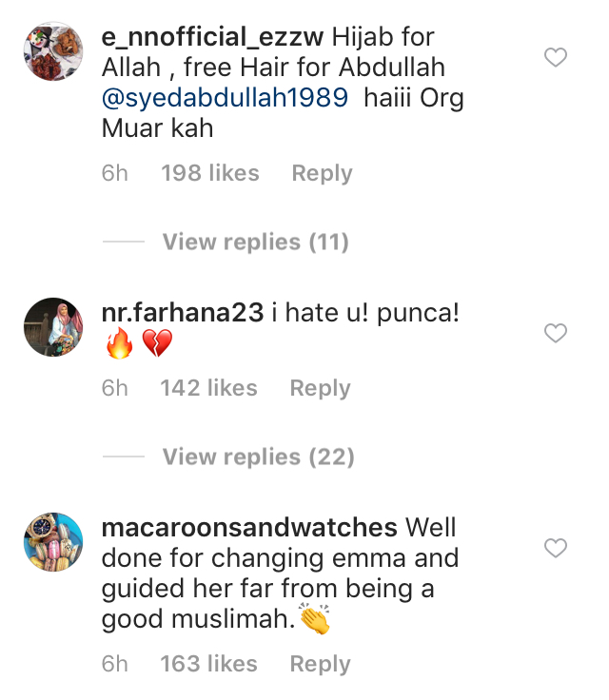Reply to macaroonsandwatches comment

click(320, 664)
